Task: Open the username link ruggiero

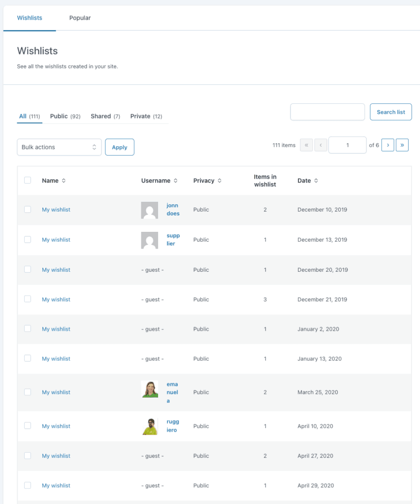Action: [x=173, y=426]
